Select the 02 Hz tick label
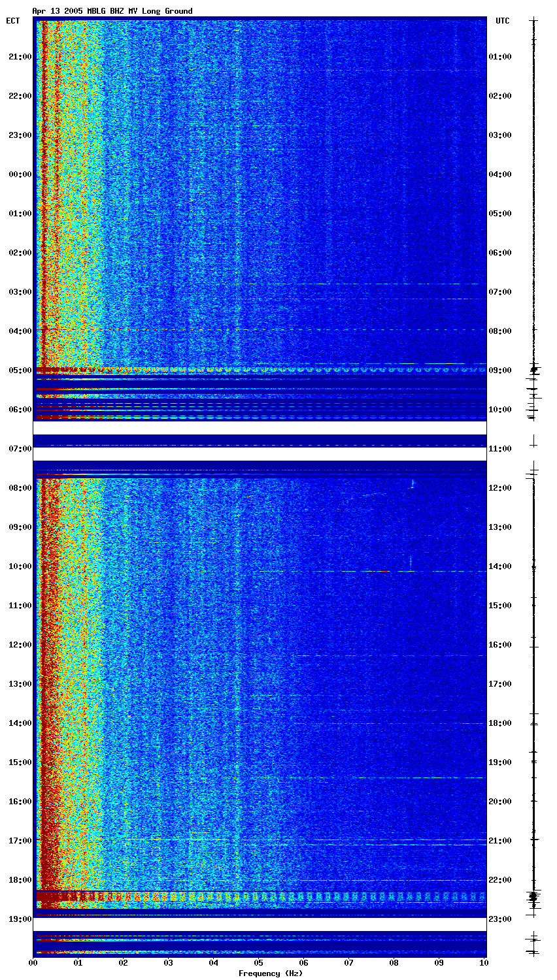Image resolution: width=557 pixels, height=980 pixels. pyautogui.click(x=124, y=963)
